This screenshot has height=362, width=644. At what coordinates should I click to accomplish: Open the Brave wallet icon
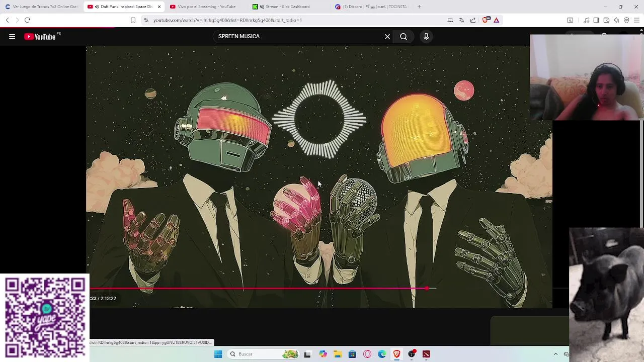[x=606, y=20]
